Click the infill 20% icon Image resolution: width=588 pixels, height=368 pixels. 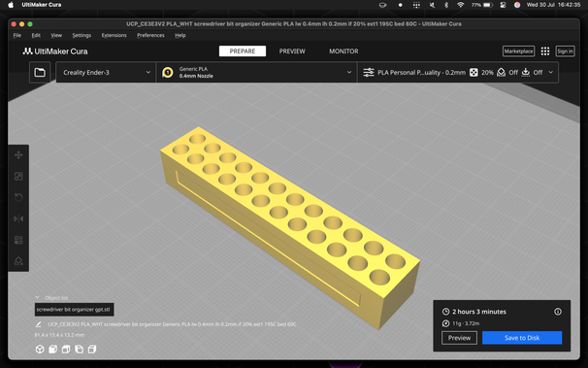pos(474,73)
